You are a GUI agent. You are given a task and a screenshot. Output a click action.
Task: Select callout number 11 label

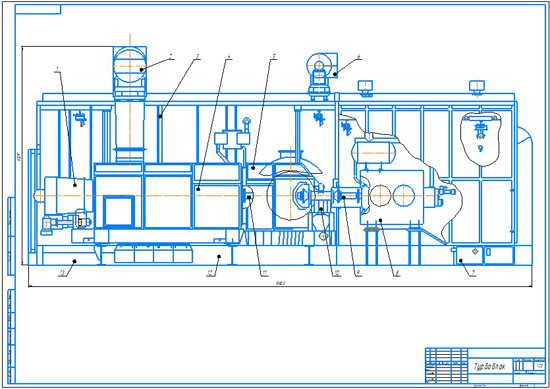(264, 273)
